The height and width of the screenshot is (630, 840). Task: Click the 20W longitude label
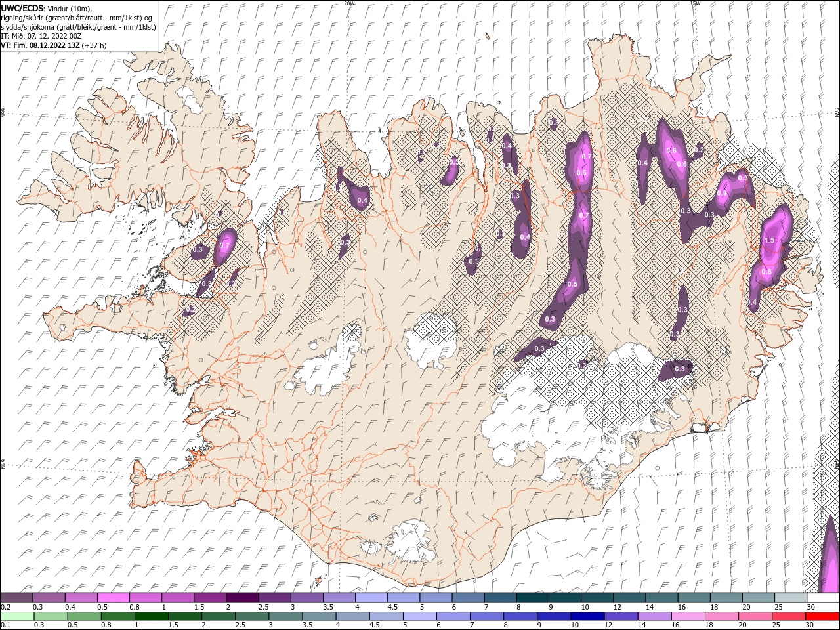349,3
